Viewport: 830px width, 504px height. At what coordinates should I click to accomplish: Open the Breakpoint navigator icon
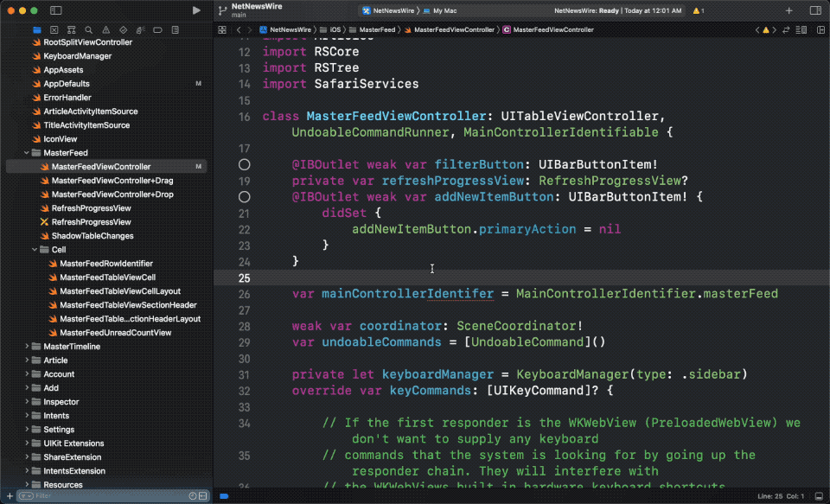pos(158,29)
